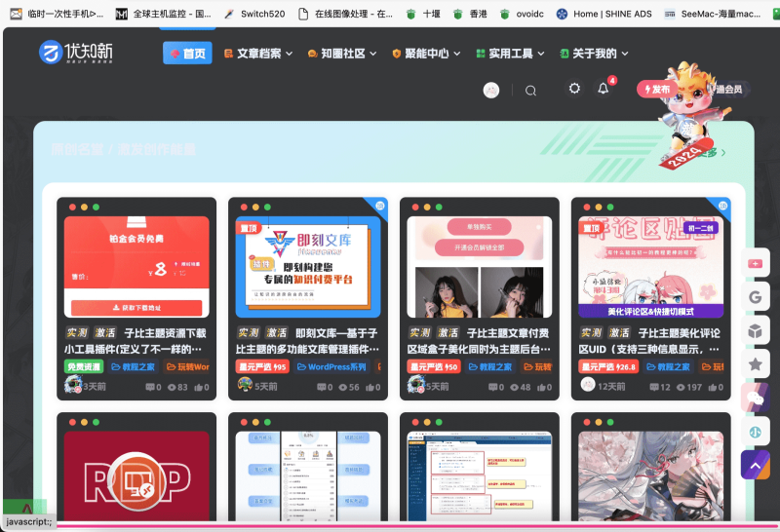Open 教程之家 tag on first card
The image size is (780, 532).
point(133,367)
